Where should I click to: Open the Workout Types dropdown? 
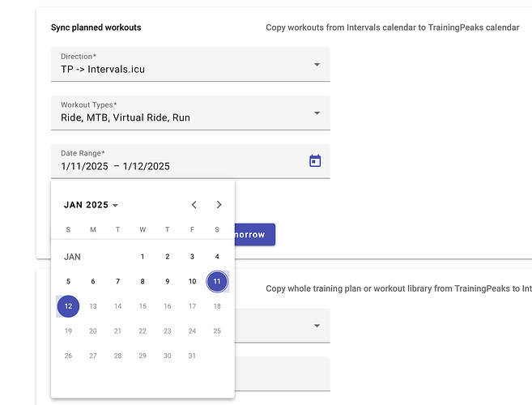(x=190, y=113)
